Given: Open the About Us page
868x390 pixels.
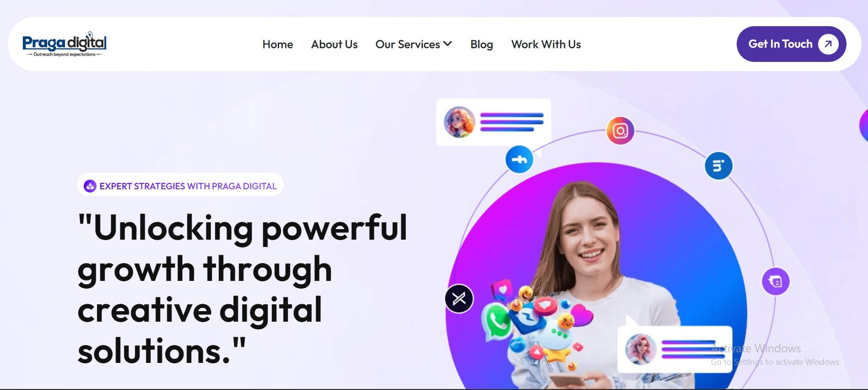Looking at the screenshot, I should click(334, 44).
